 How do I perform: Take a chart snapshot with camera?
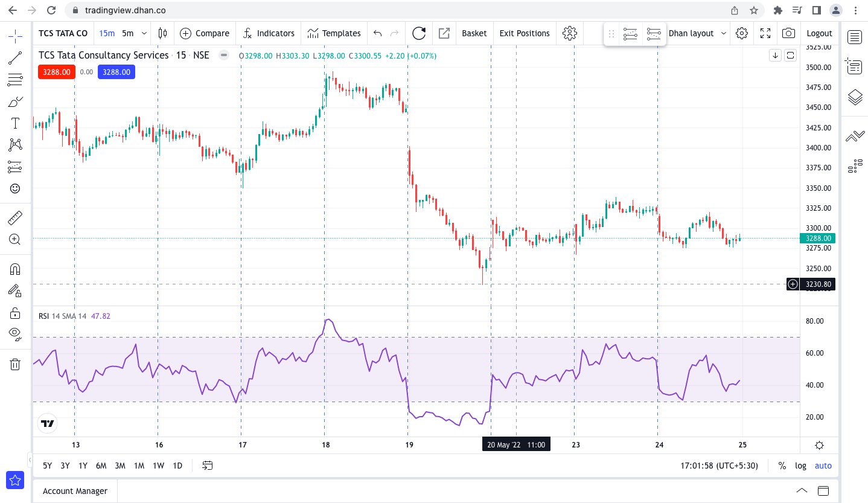point(788,33)
